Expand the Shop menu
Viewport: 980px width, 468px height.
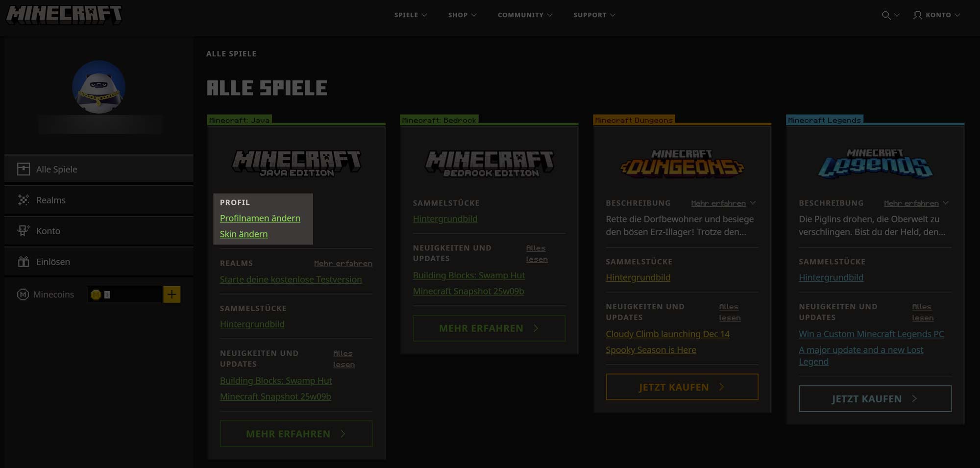click(x=462, y=15)
